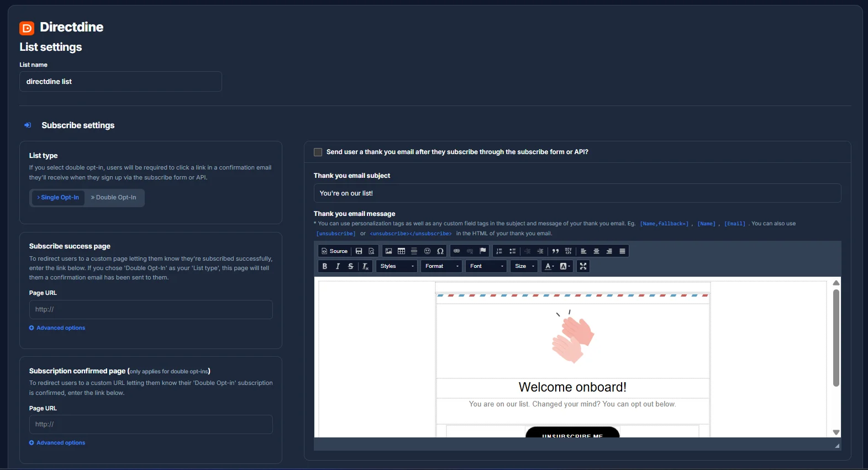Click the List name input field
The width and height of the screenshot is (868, 470).
[120, 82]
